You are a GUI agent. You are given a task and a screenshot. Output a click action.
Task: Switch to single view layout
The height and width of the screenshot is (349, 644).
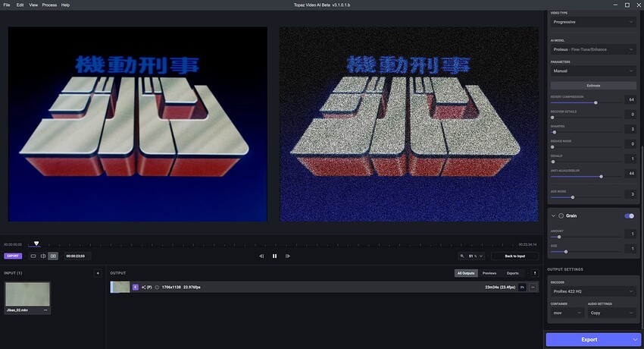[x=33, y=256]
